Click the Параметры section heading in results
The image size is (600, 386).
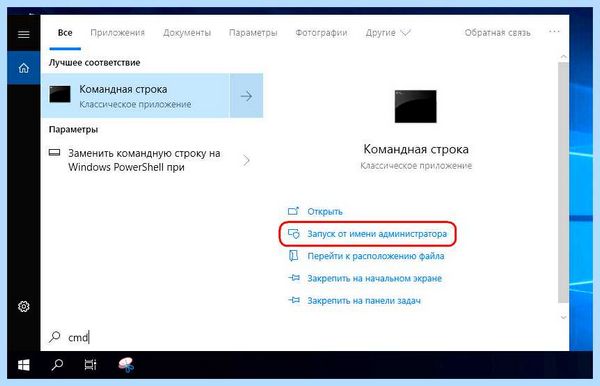(73, 129)
